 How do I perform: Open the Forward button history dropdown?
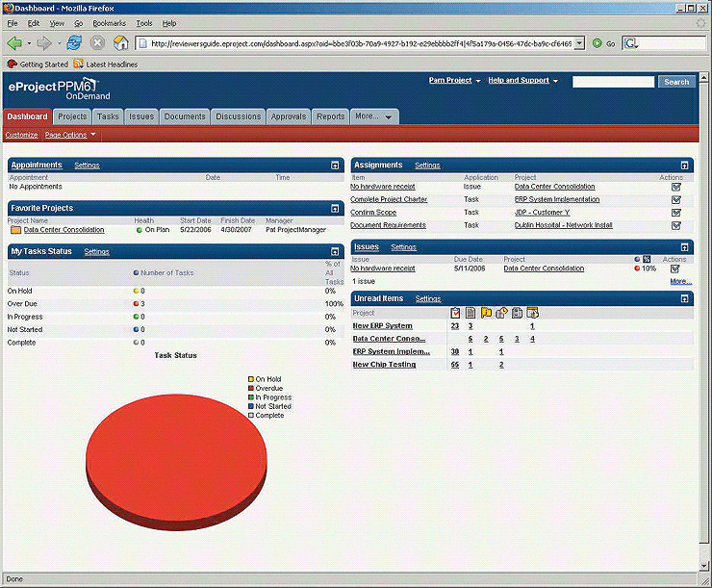pyautogui.click(x=59, y=43)
